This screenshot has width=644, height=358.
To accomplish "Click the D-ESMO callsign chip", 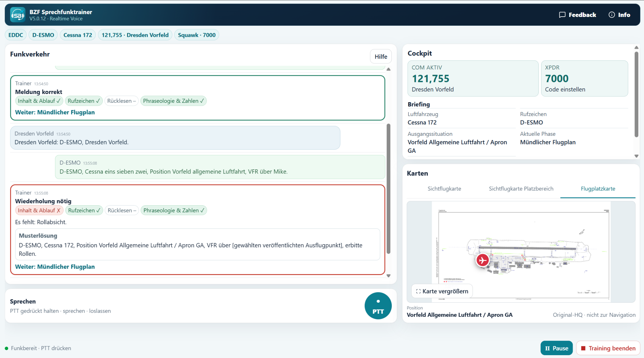I will tap(43, 35).
